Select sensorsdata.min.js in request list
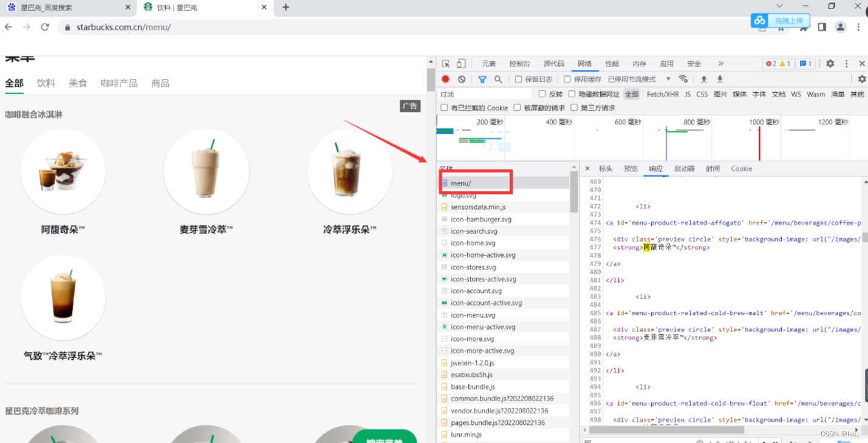 pyautogui.click(x=504, y=207)
